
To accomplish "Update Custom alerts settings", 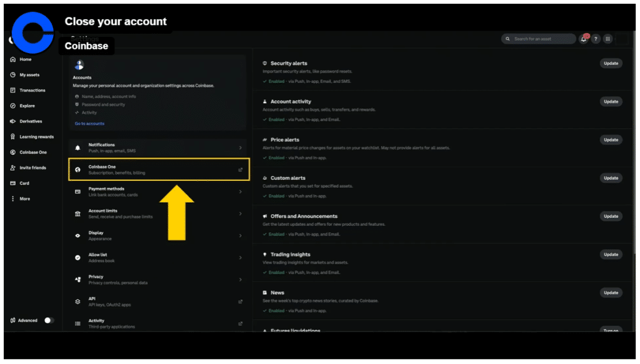I will [x=611, y=179].
